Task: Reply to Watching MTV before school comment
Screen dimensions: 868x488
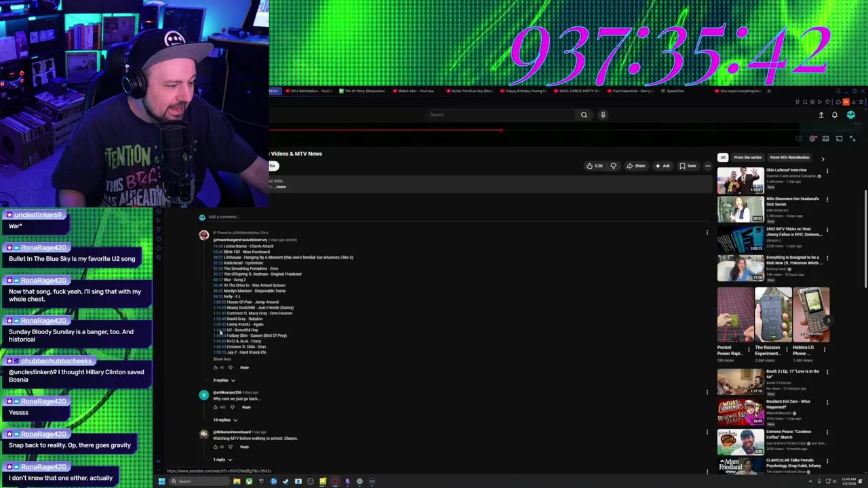Action: 244,447
